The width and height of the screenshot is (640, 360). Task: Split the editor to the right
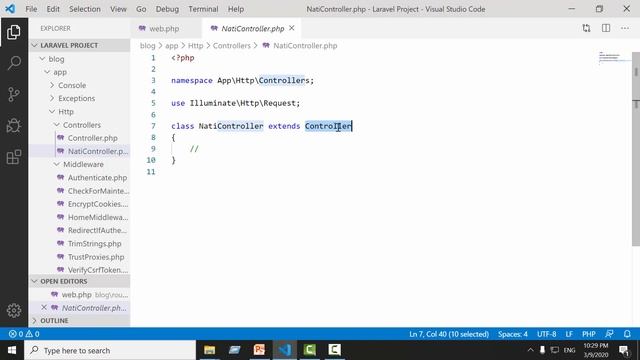point(606,28)
